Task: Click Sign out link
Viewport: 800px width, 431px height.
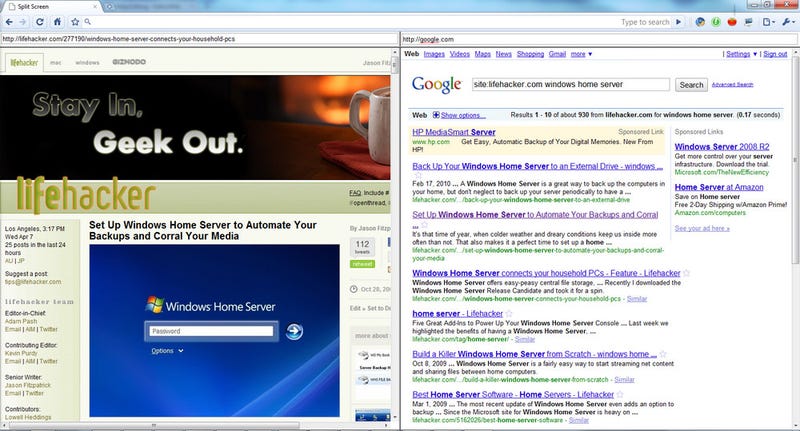Action: click(775, 54)
